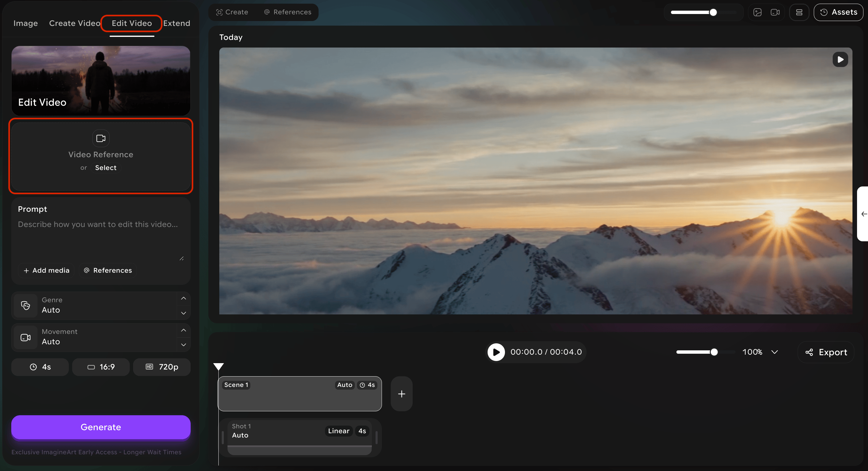This screenshot has width=868, height=471.
Task: Click the sunset mountain video thumbnail
Action: 536,181
